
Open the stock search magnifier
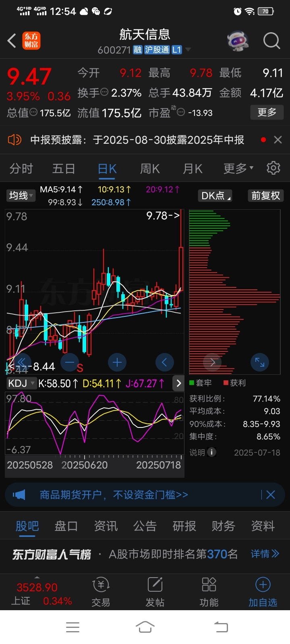tap(271, 41)
